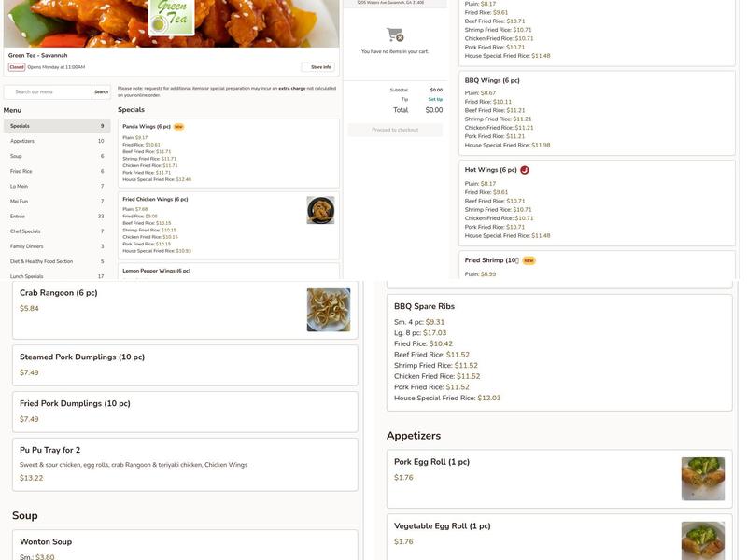Image resolution: width=747 pixels, height=560 pixels.
Task: Click the NEW badge beside Fried Shrimp
Action: 529,260
